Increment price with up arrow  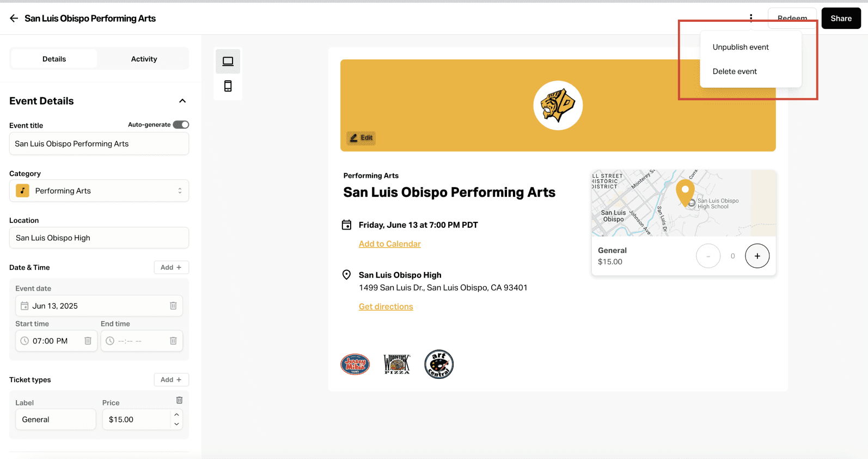pyautogui.click(x=176, y=415)
